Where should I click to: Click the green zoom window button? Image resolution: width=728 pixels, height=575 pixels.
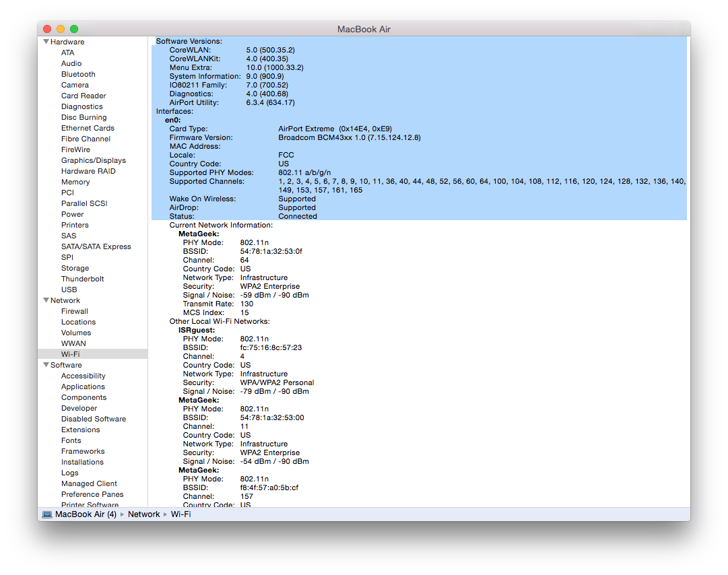point(74,29)
